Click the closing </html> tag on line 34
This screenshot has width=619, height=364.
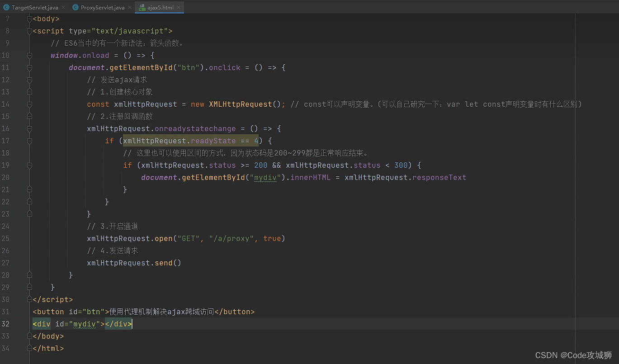[x=48, y=349]
